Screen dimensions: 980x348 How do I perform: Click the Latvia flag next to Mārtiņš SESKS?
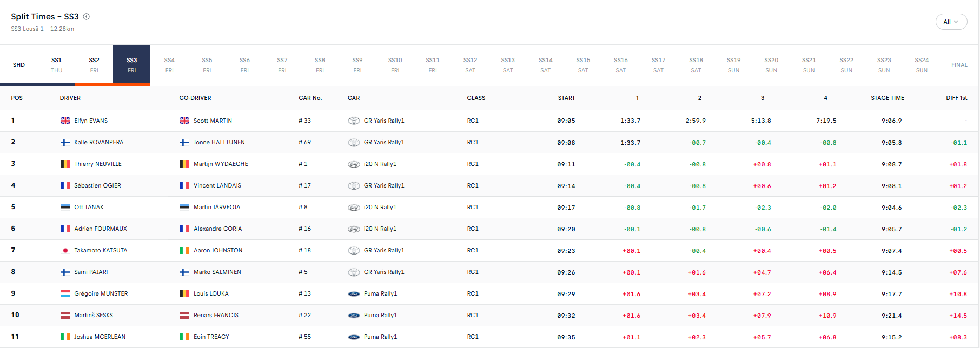pyautogui.click(x=65, y=315)
